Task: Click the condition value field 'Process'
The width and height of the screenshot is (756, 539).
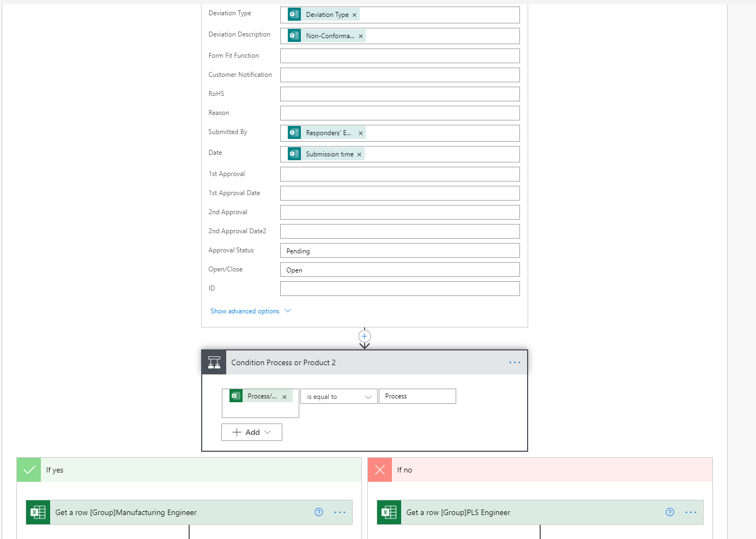Action: pyautogui.click(x=418, y=396)
